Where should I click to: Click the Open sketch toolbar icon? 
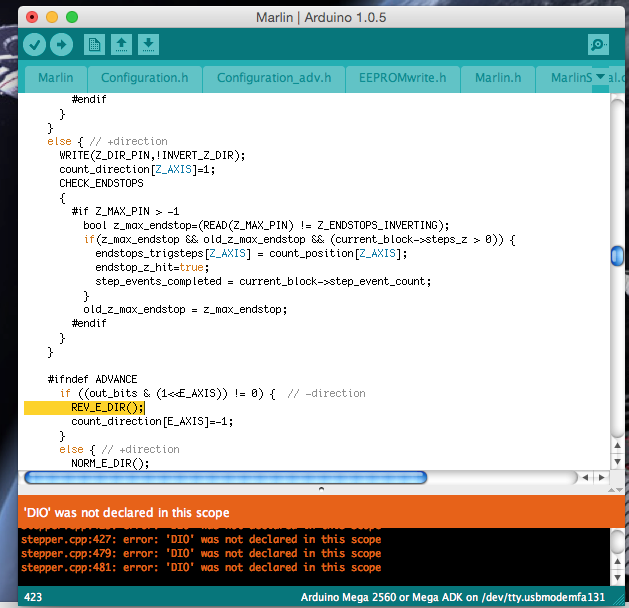point(121,44)
